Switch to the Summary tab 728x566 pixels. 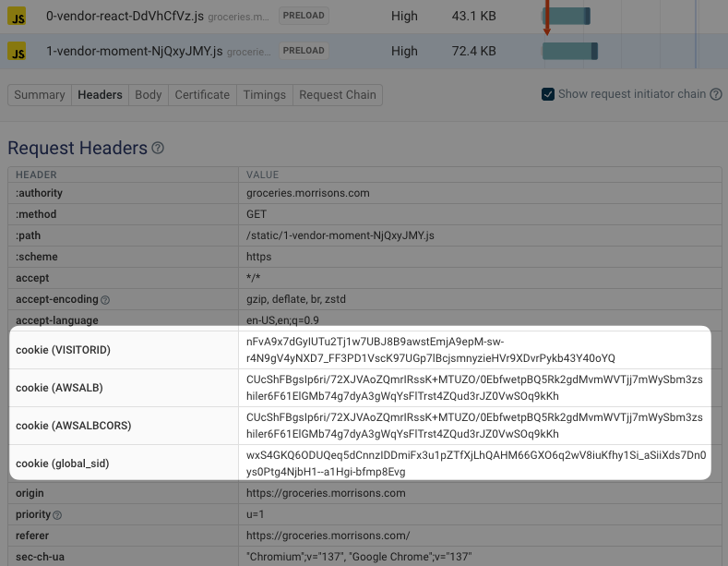tap(40, 95)
